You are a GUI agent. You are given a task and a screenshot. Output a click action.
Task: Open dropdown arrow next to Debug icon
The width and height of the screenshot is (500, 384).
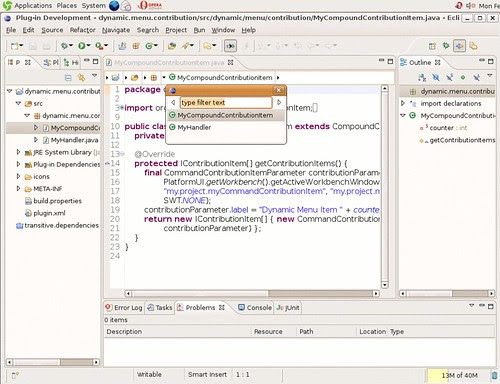coord(71,45)
